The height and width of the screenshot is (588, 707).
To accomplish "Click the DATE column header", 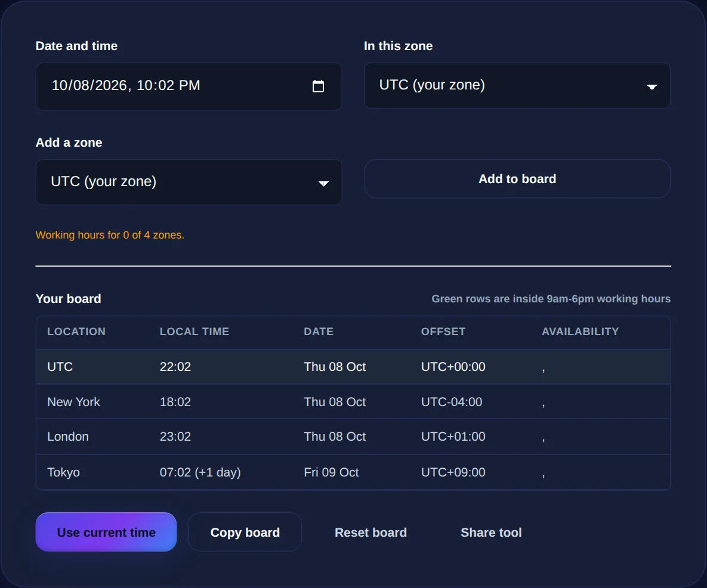I will [319, 332].
